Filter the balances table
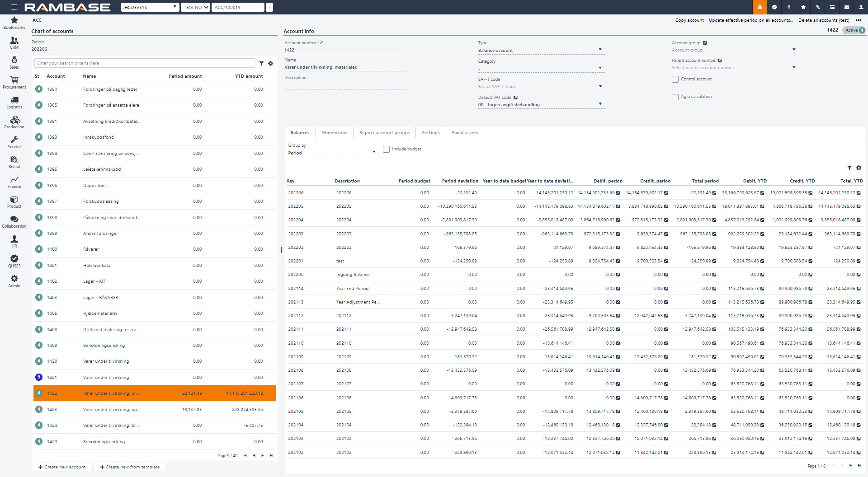 point(849,168)
